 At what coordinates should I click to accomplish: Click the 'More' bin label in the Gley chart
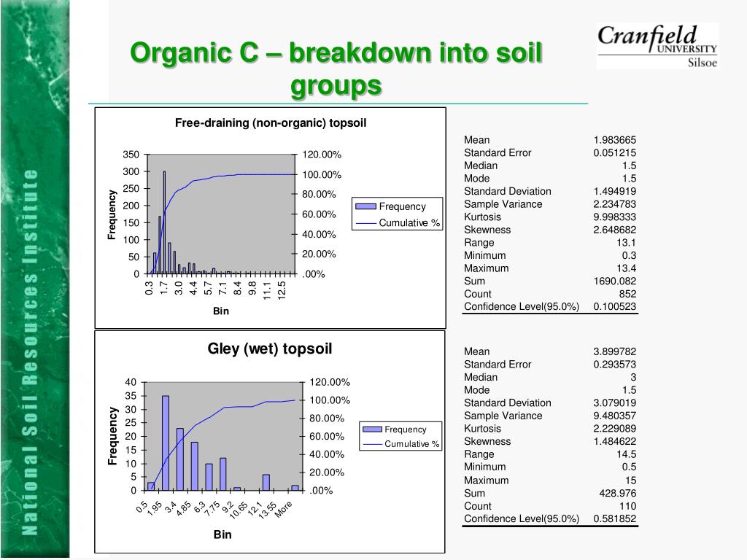pos(283,509)
